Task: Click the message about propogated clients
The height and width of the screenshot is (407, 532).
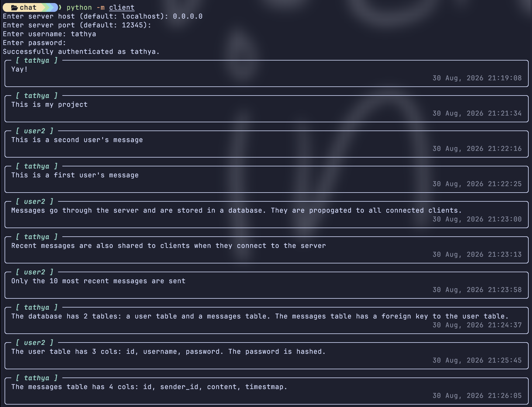Action: (x=237, y=210)
